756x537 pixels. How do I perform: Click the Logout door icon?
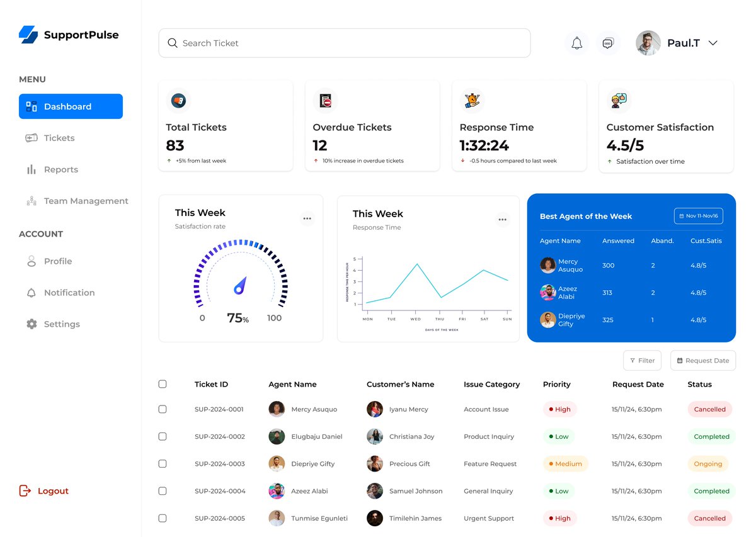(x=25, y=490)
